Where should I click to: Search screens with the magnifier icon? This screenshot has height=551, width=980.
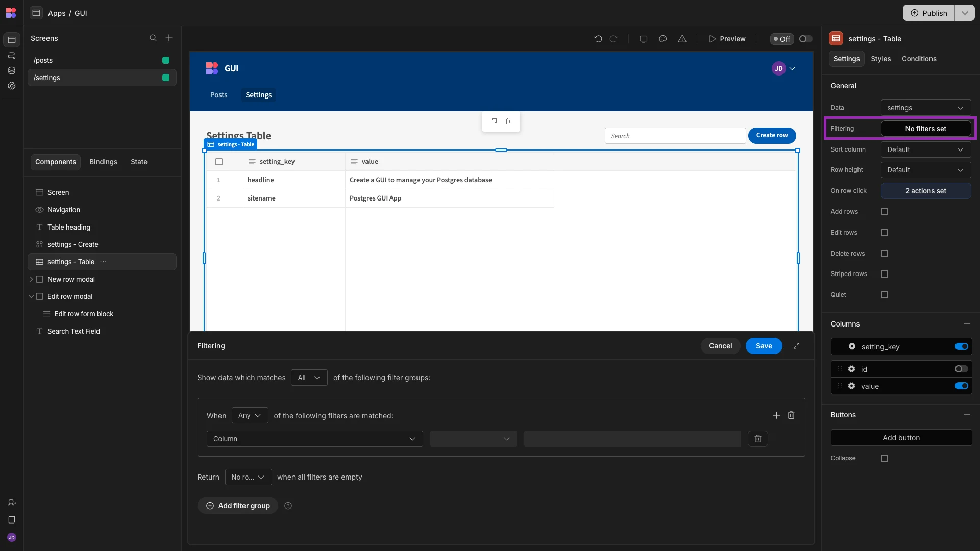point(153,38)
